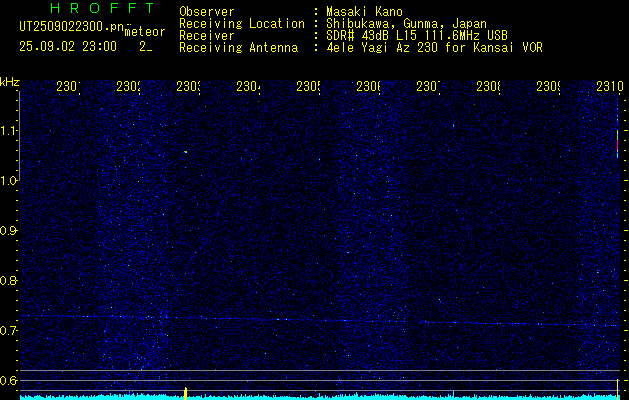The height and width of the screenshot is (400, 629).
Task: Click the yellow power spike below 2303
Action: pyautogui.click(x=185, y=393)
